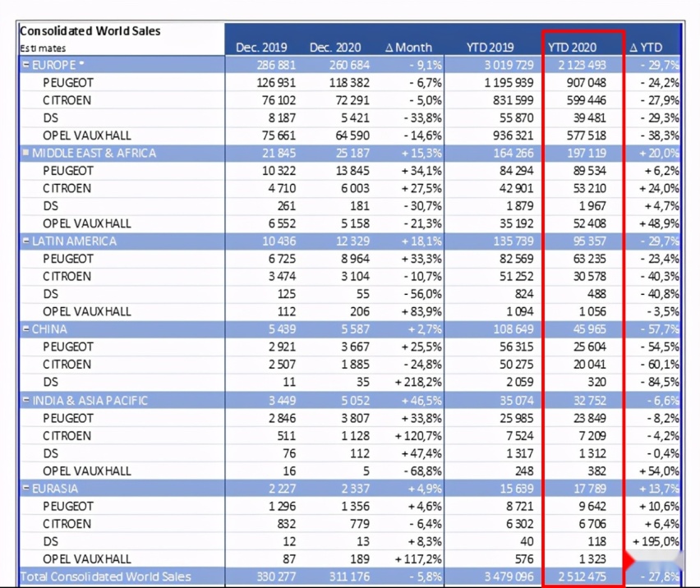Select total YTD 2020 value 2 512 475
This screenshot has width=700, height=588.
tap(582, 577)
